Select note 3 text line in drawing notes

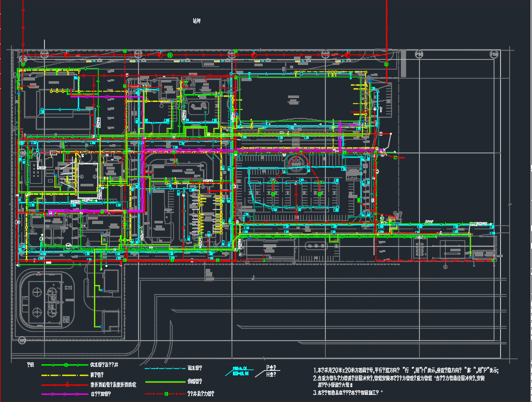click(348, 392)
